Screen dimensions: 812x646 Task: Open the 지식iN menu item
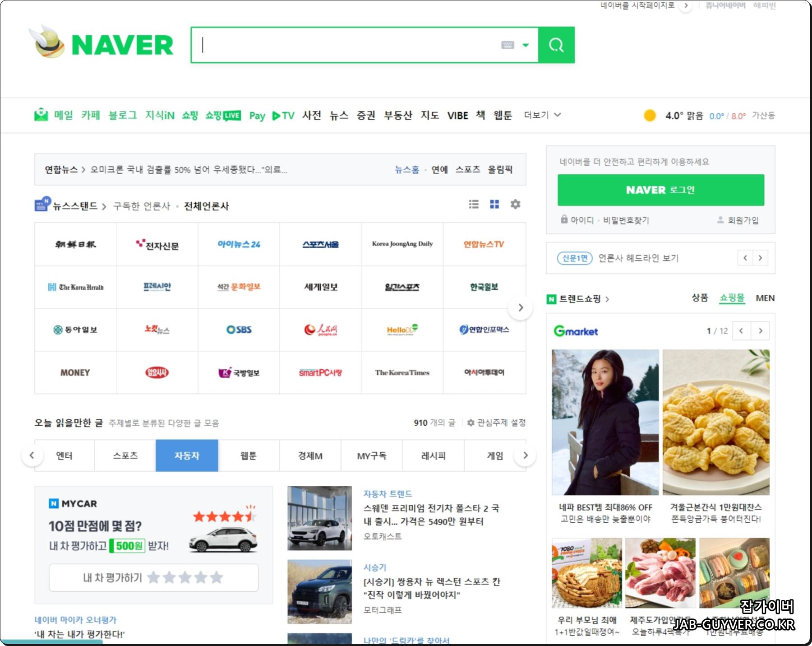[160, 115]
